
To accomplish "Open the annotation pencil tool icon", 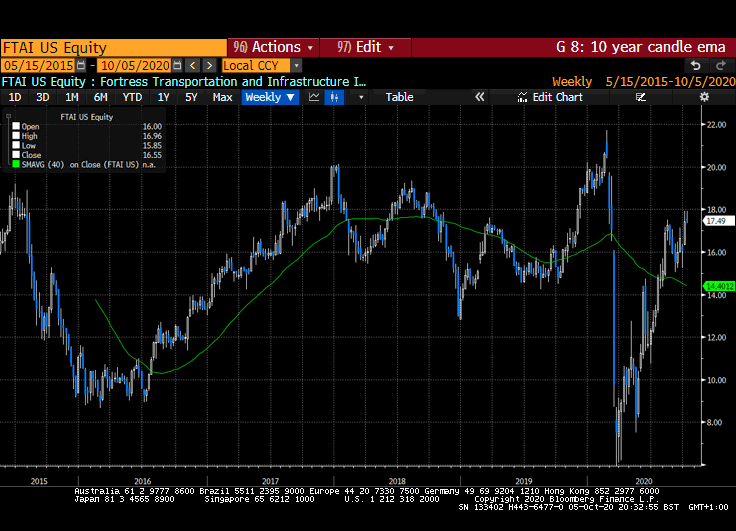I will point(641,97).
